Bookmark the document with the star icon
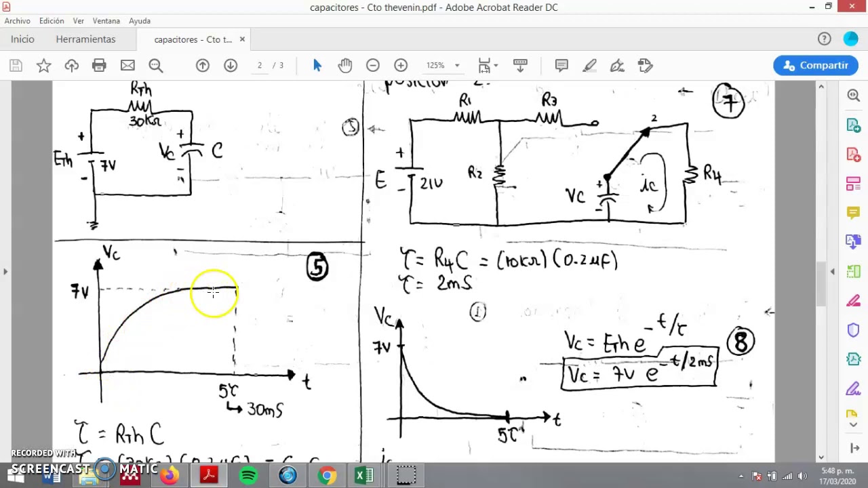The width and height of the screenshot is (868, 488). (43, 65)
